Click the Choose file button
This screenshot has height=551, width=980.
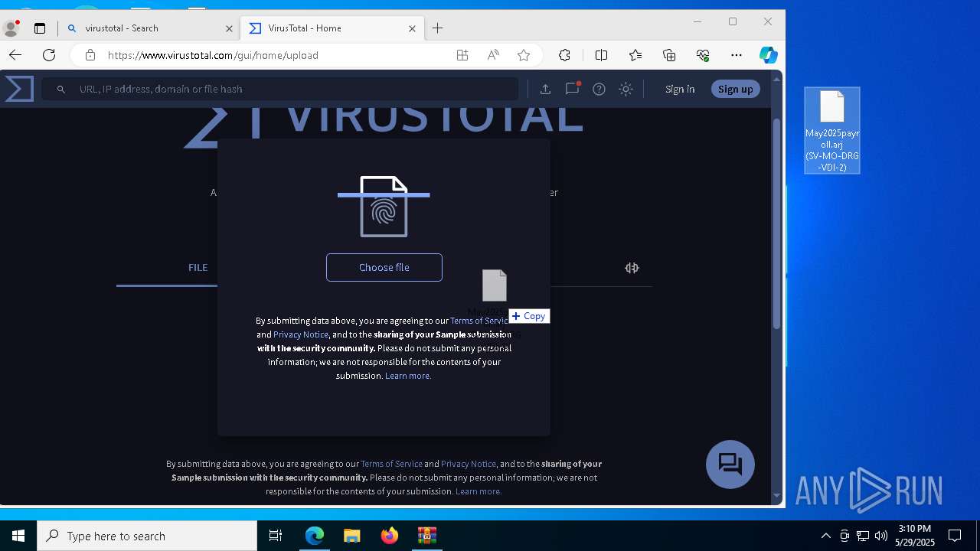coord(384,267)
